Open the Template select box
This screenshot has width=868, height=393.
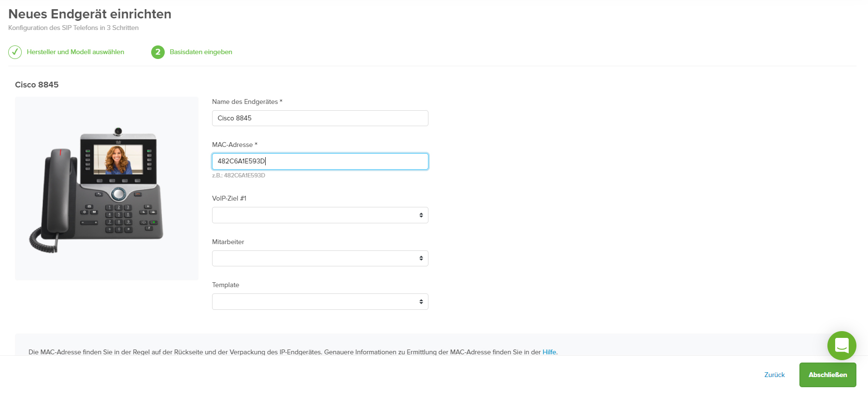point(320,302)
